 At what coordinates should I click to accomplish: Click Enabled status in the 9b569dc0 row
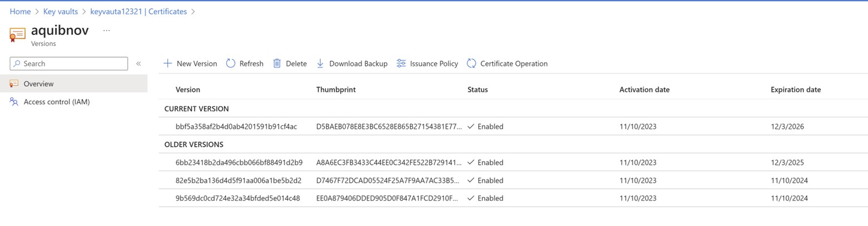[485, 198]
